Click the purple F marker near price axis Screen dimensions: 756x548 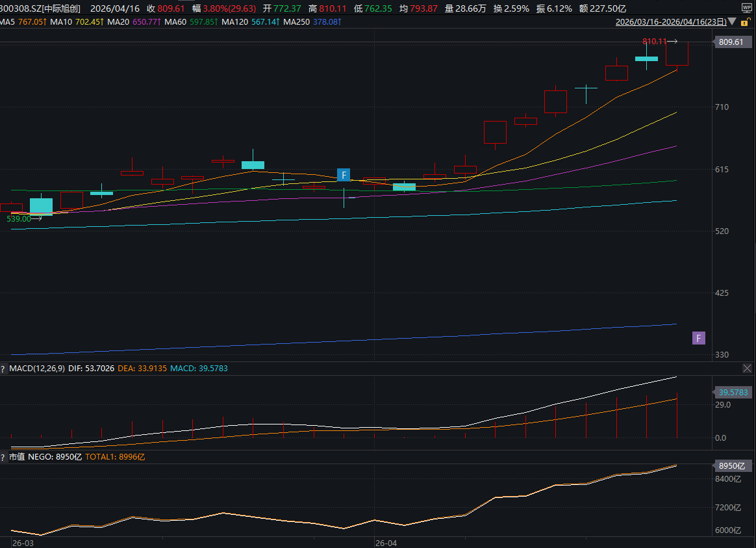point(698,338)
